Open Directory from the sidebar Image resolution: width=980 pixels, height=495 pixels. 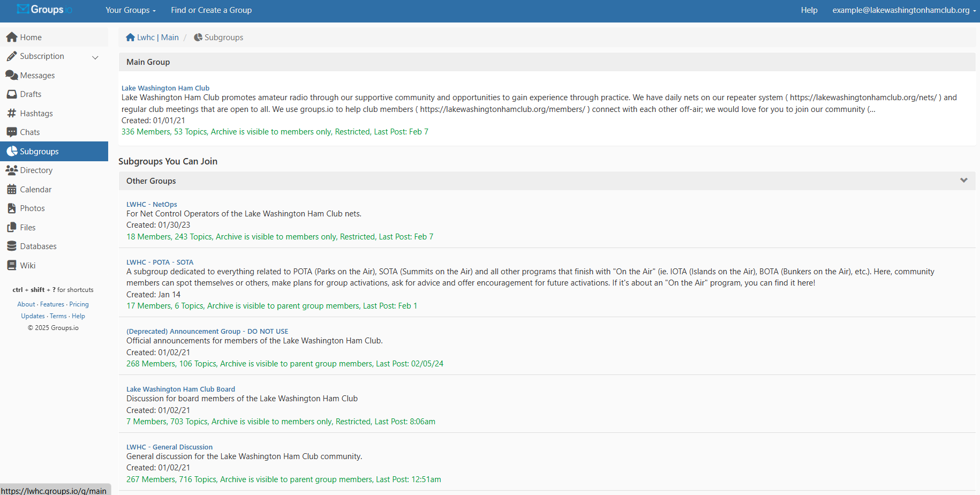tap(54, 170)
